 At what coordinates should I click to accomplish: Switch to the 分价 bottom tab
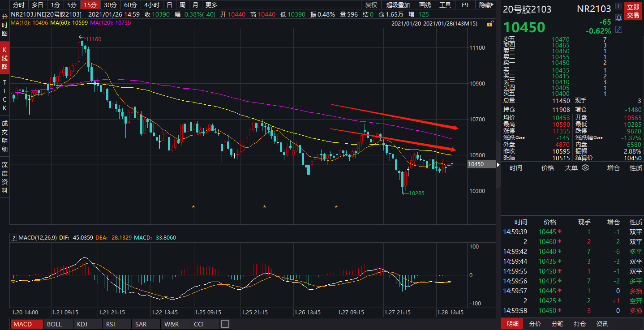pos(535,324)
